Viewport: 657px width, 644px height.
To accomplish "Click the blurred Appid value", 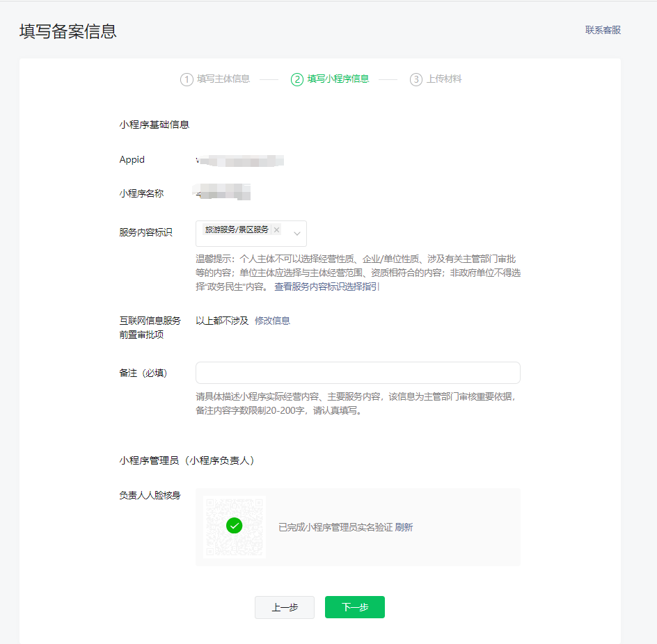I will click(x=240, y=161).
